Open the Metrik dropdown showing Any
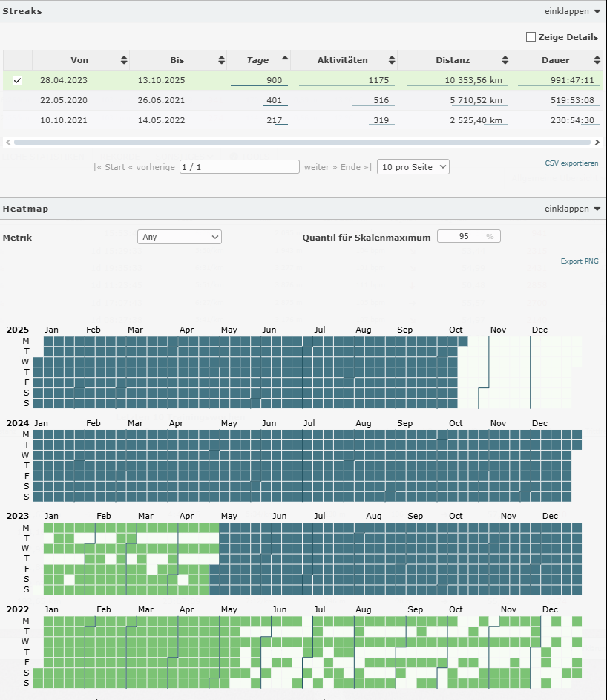 [x=180, y=237]
